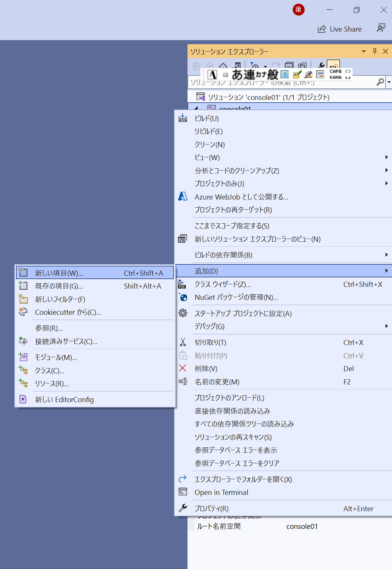Click the new filter folder icon
This screenshot has height=569, width=392.
[23, 299]
